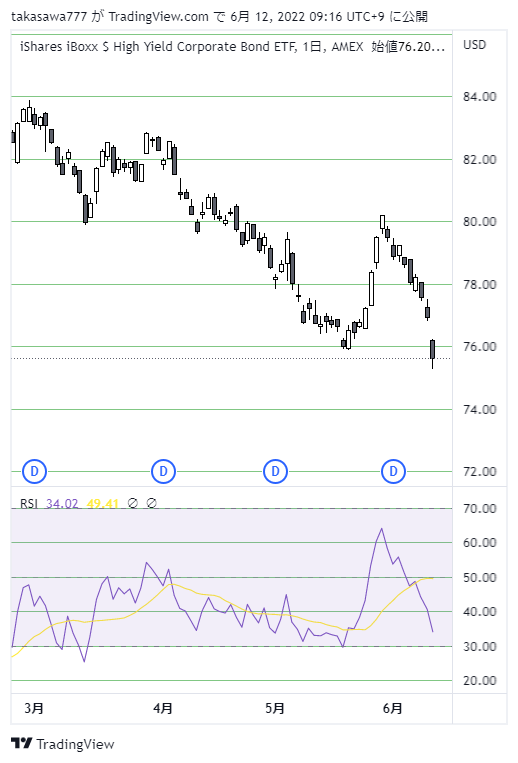Click the 6月 time axis label

[x=393, y=708]
